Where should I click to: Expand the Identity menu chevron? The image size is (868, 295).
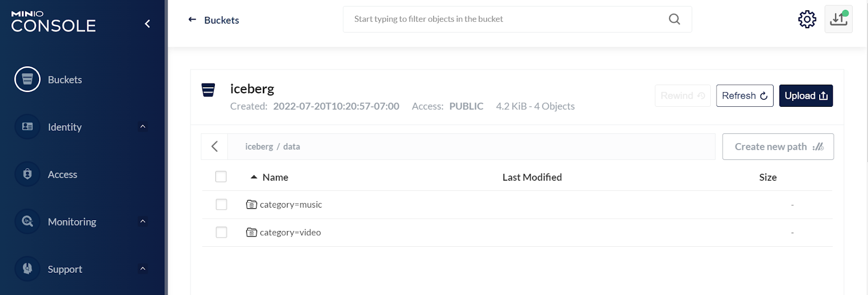(143, 127)
